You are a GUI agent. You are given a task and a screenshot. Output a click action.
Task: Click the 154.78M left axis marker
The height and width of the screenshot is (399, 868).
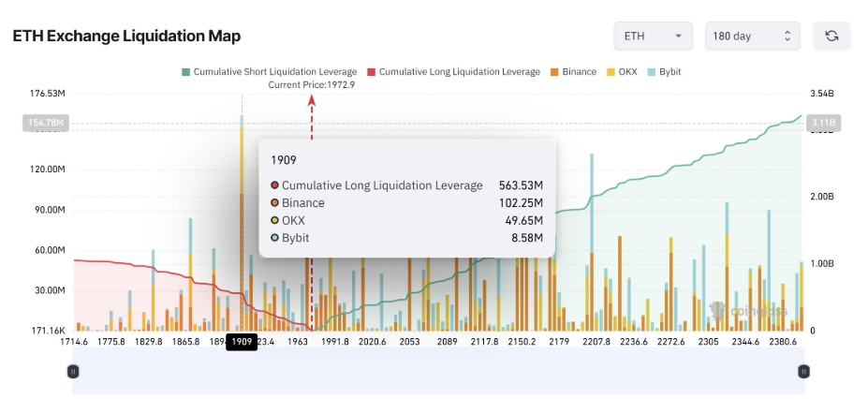43,123
